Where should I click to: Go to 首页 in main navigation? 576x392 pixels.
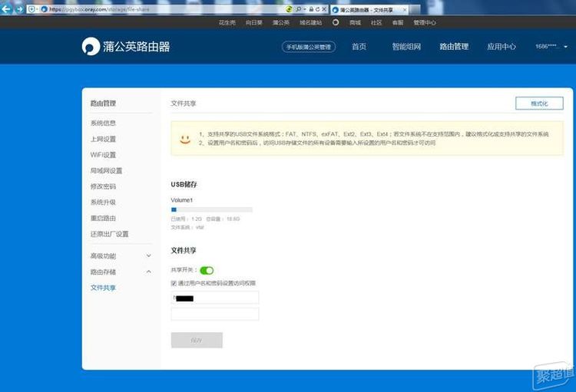tap(359, 47)
